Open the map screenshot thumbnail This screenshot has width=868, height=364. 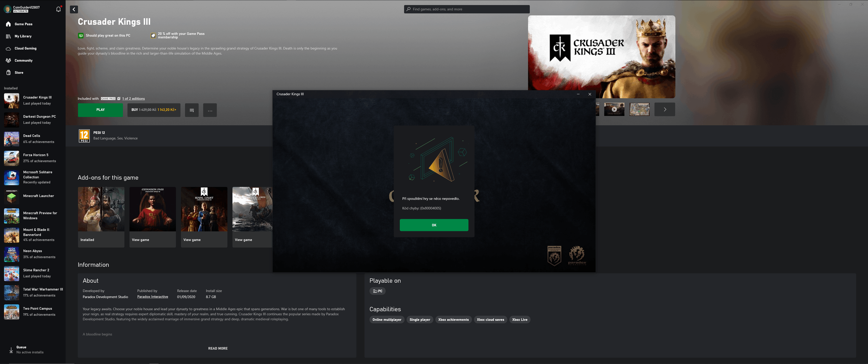640,109
